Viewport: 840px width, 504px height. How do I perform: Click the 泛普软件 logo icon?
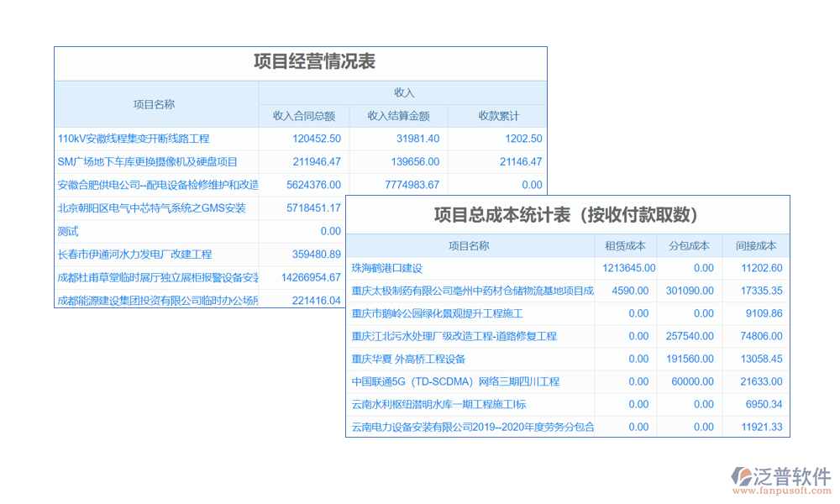point(741,475)
